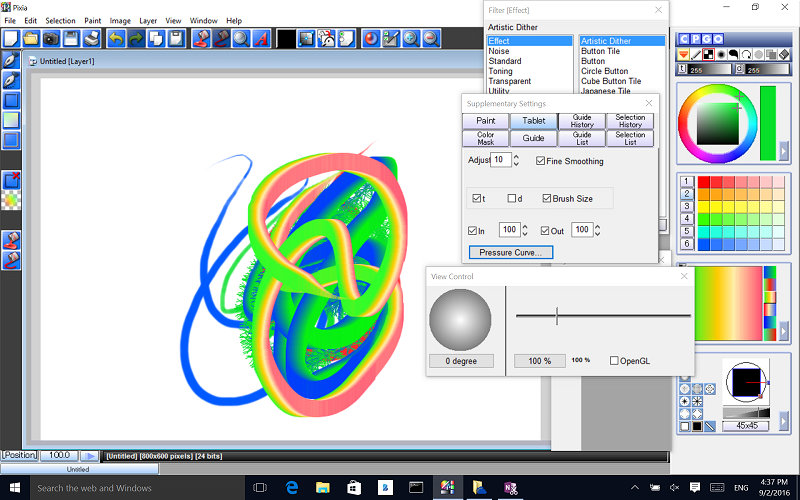Open the Layer menu
800x500 pixels.
click(x=148, y=21)
